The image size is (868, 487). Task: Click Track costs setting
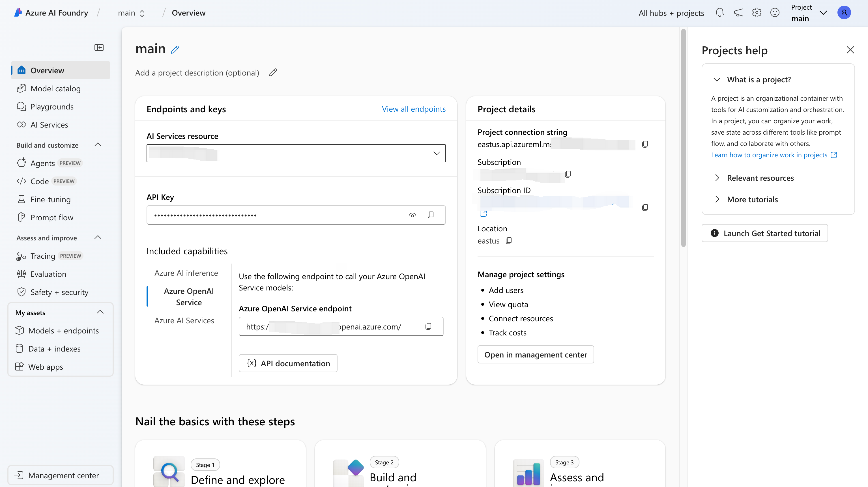tap(508, 332)
